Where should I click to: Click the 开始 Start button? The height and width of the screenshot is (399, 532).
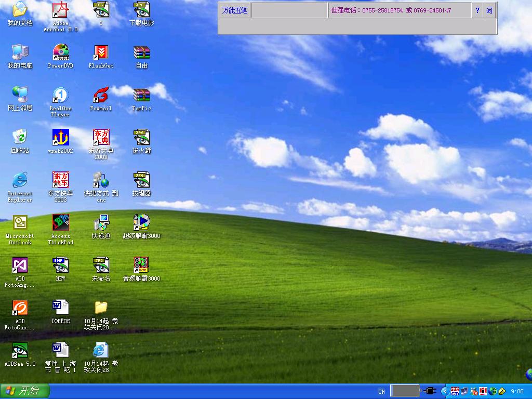click(x=25, y=391)
